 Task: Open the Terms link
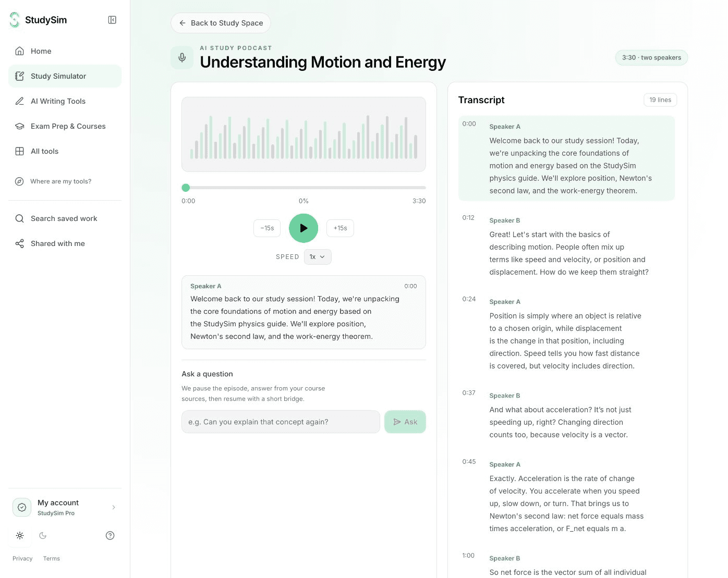coord(52,558)
